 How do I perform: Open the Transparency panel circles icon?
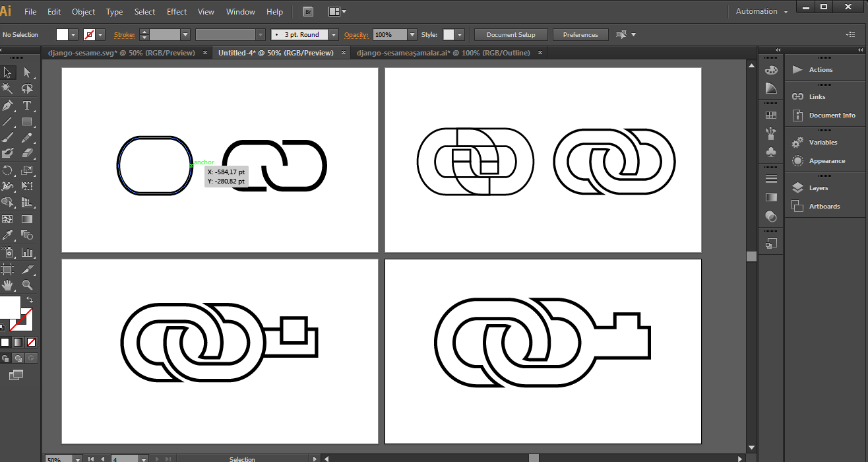pos(771,216)
